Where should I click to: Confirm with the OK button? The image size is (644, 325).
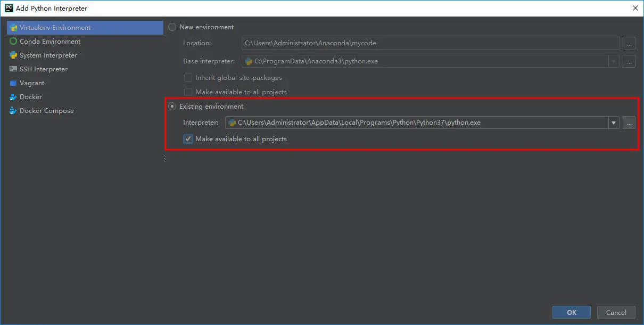click(572, 313)
